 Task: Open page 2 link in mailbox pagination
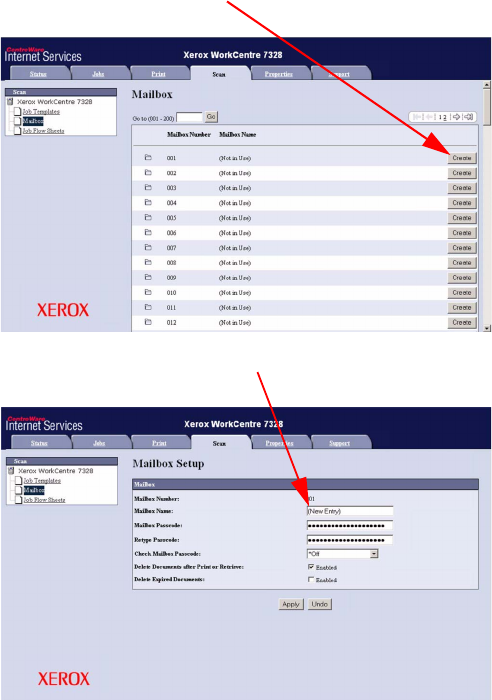444,117
